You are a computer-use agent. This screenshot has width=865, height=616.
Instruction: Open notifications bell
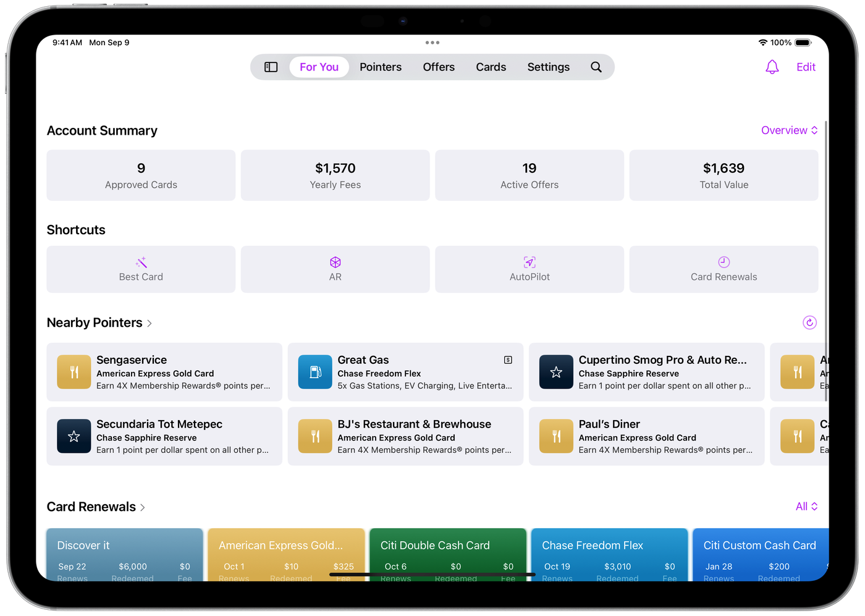pos(772,67)
